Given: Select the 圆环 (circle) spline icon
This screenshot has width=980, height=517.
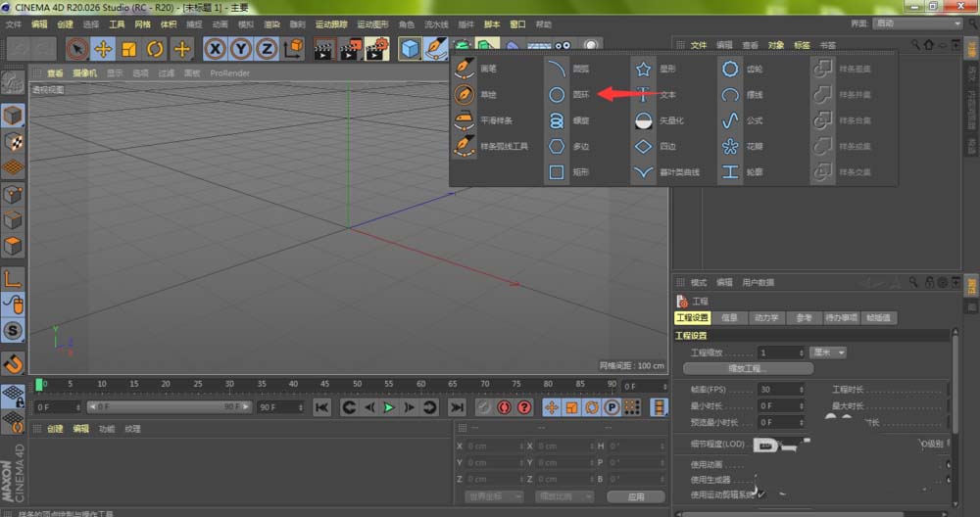Looking at the screenshot, I should (556, 95).
